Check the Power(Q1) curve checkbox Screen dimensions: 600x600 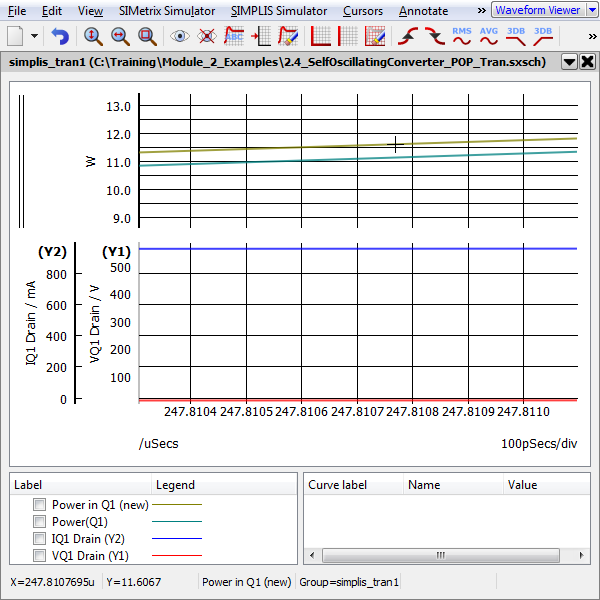point(40,522)
